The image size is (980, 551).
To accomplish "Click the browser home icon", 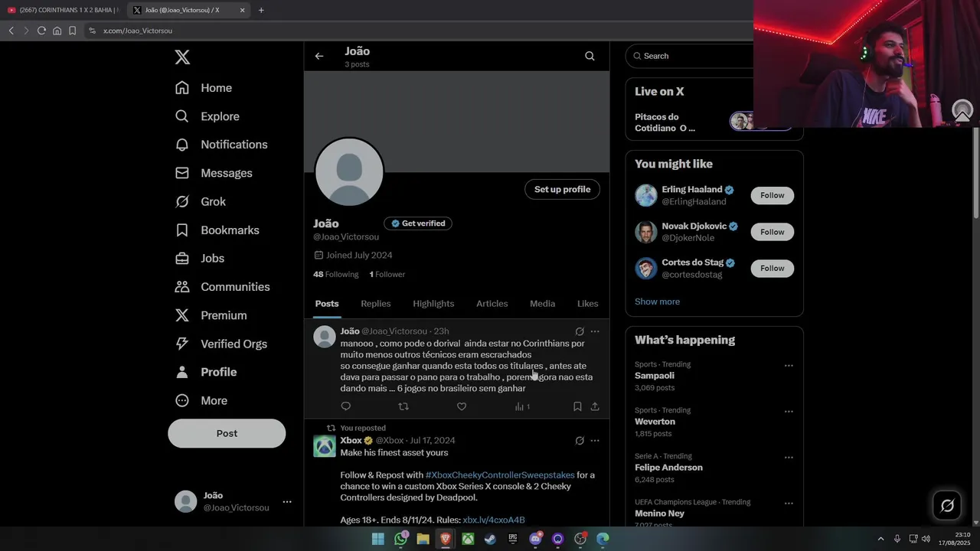I will [57, 31].
